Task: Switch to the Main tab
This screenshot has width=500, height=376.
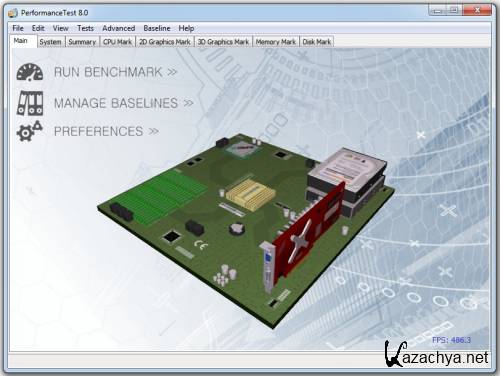Action: tap(23, 41)
